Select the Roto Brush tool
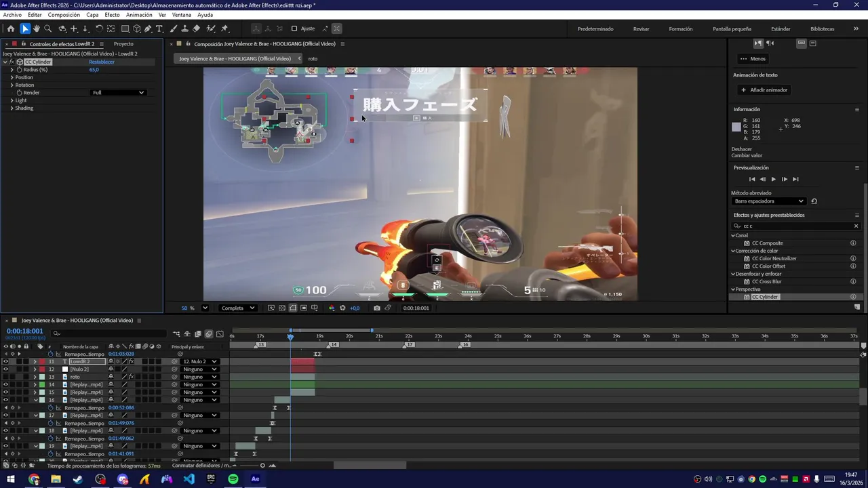The width and height of the screenshot is (868, 488). click(x=211, y=28)
